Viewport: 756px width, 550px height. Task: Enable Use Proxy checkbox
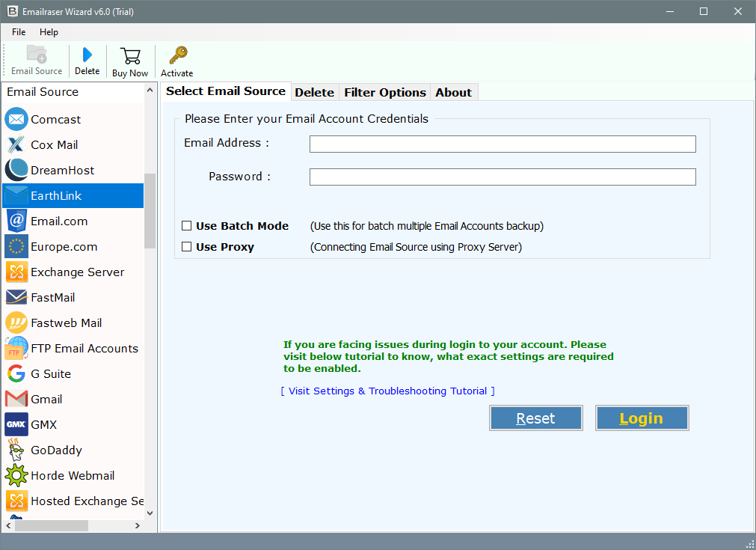pyautogui.click(x=187, y=247)
